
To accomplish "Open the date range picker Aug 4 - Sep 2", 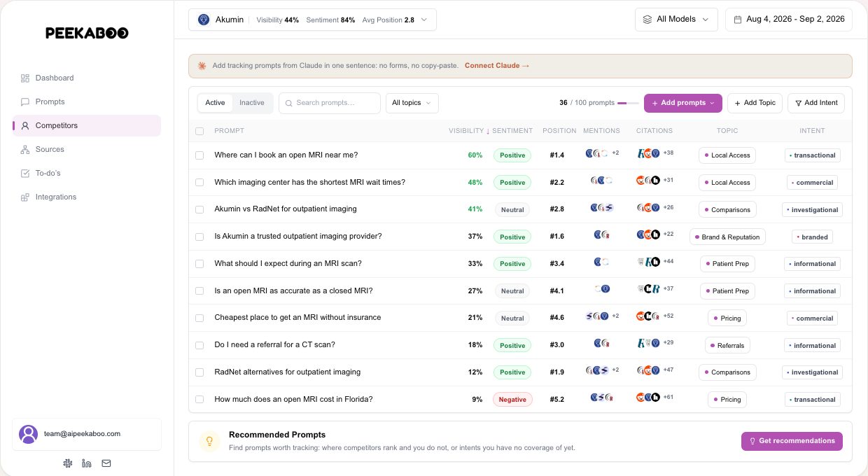I will point(788,20).
